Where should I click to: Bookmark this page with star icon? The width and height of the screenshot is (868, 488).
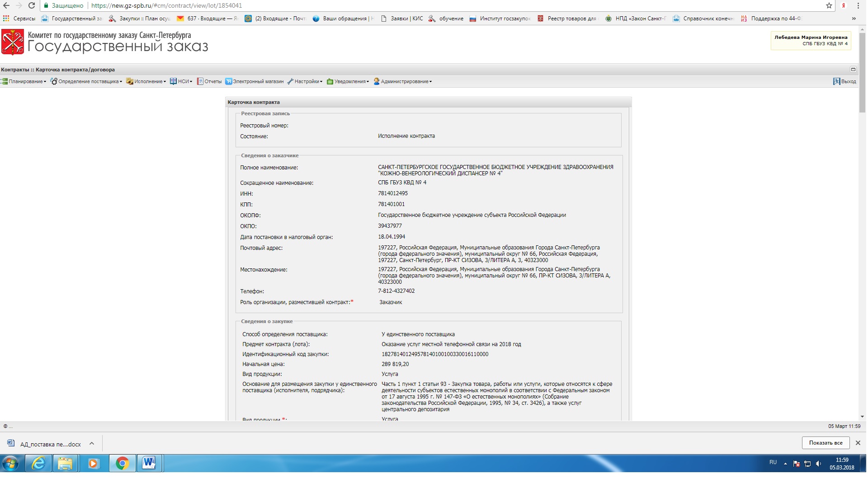click(x=829, y=6)
